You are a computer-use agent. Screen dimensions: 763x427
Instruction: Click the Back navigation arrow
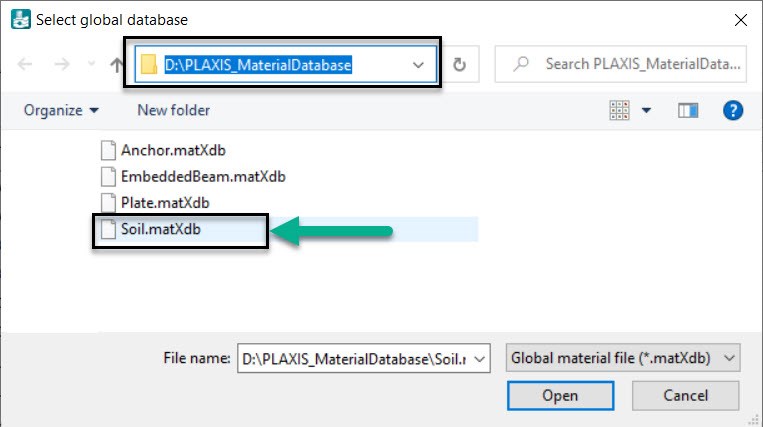(26, 64)
